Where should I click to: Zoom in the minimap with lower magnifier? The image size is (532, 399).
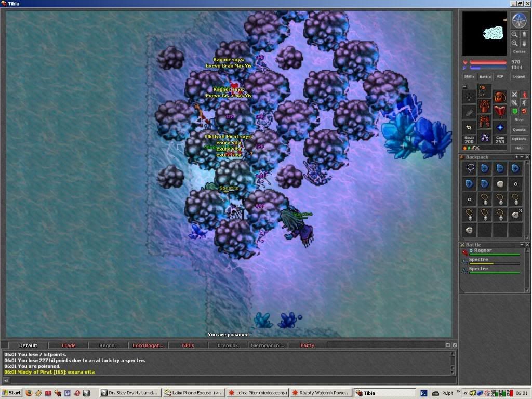coord(515,44)
